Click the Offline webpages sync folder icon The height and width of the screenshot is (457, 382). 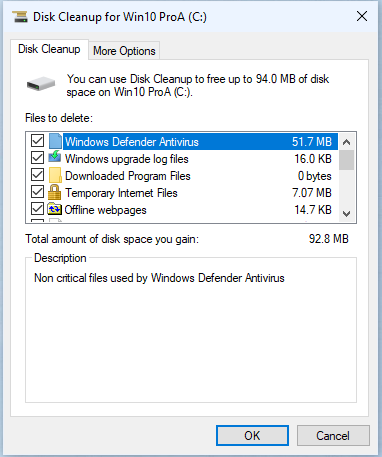click(54, 209)
